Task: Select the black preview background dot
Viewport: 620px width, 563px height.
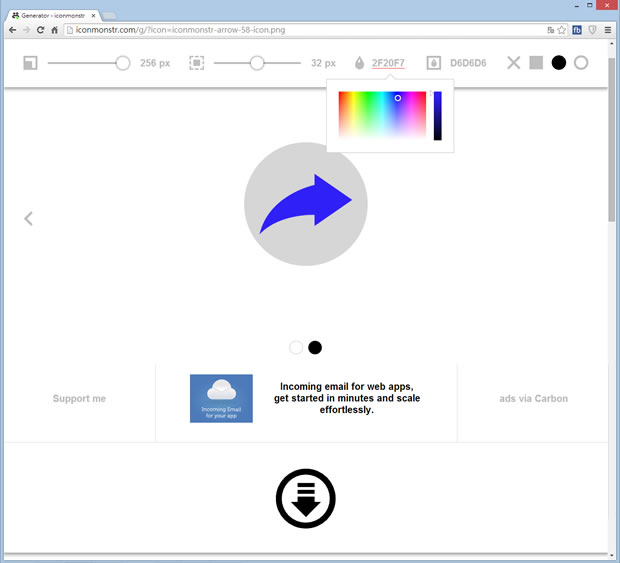Action: 315,348
